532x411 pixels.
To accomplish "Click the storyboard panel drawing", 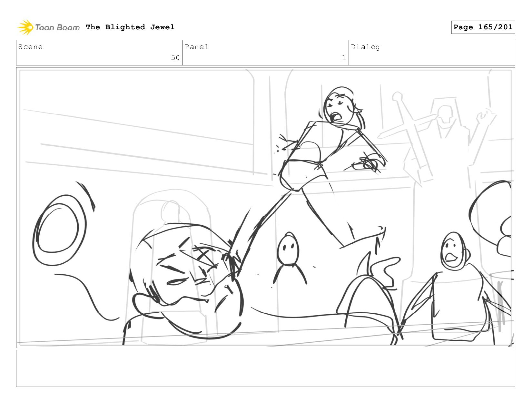I will pos(266,208).
